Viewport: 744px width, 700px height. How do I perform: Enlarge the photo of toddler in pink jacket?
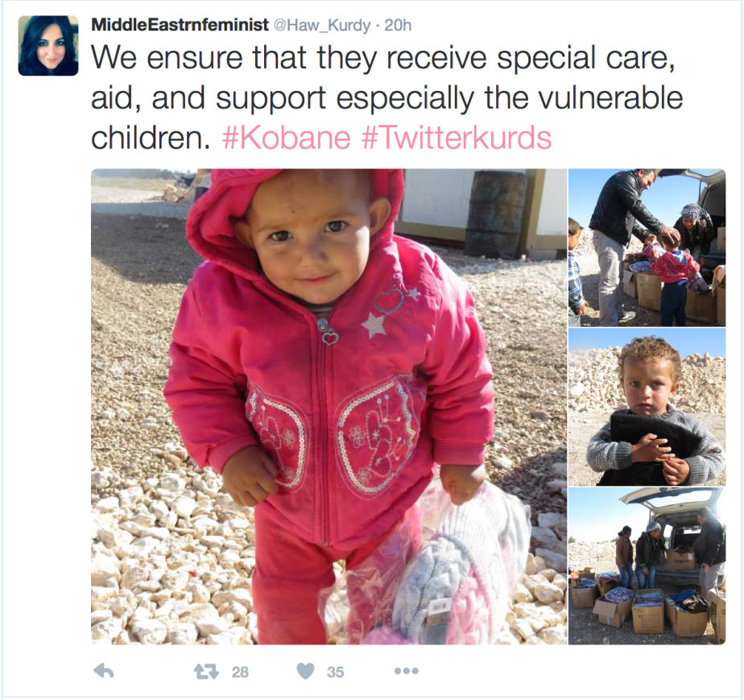329,406
